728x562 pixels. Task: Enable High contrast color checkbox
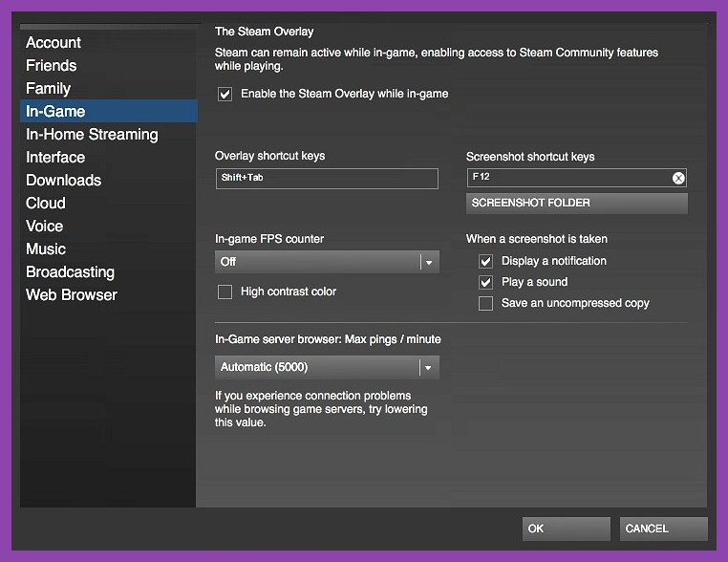click(225, 292)
